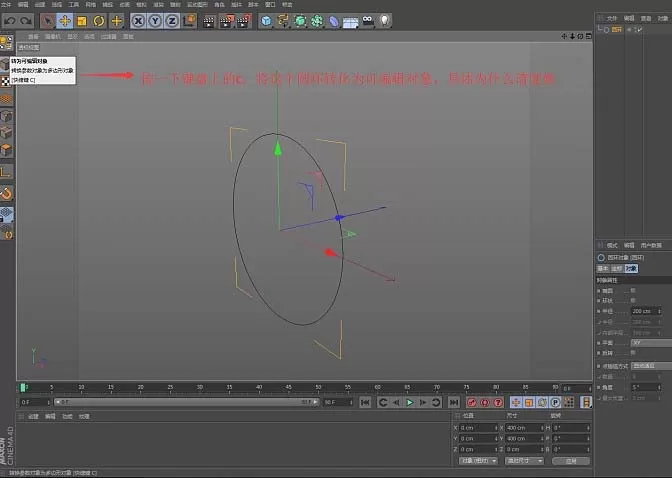
Task: Toggle the X axis lock
Action: tap(138, 21)
